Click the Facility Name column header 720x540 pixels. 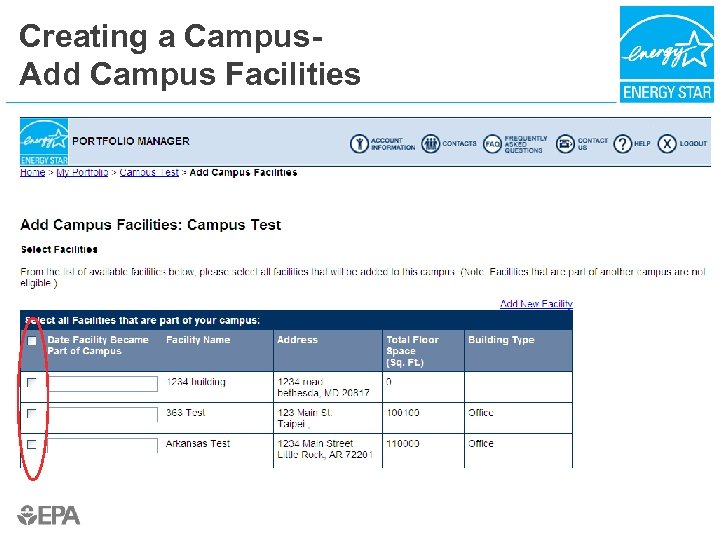pos(198,340)
